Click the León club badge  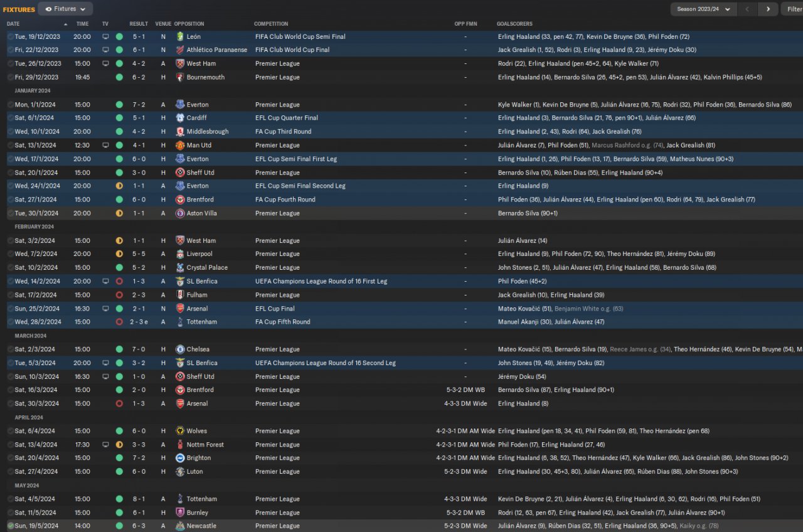[x=180, y=36]
